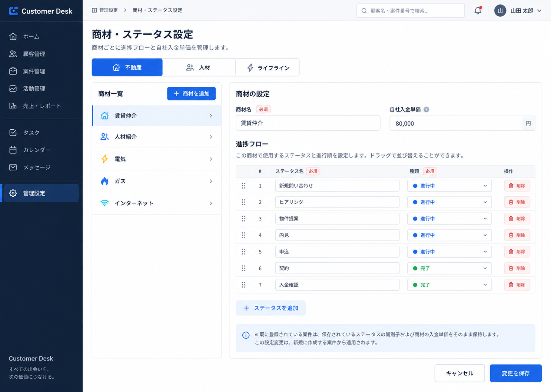Click the 商材名 input field
551x392 pixels.
(308, 123)
